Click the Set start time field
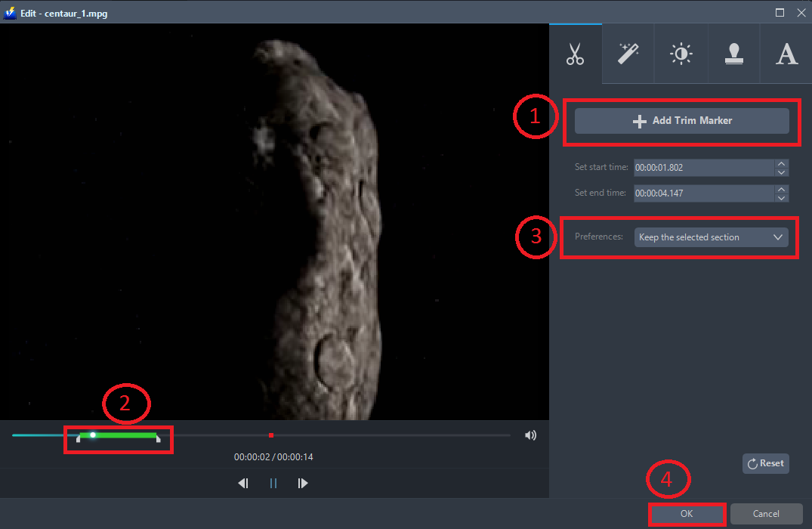 702,168
